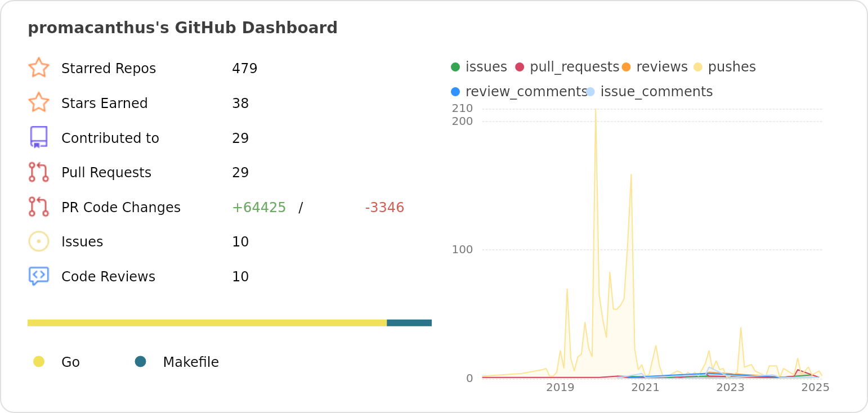Click the 38 stars earned value

coord(240,104)
